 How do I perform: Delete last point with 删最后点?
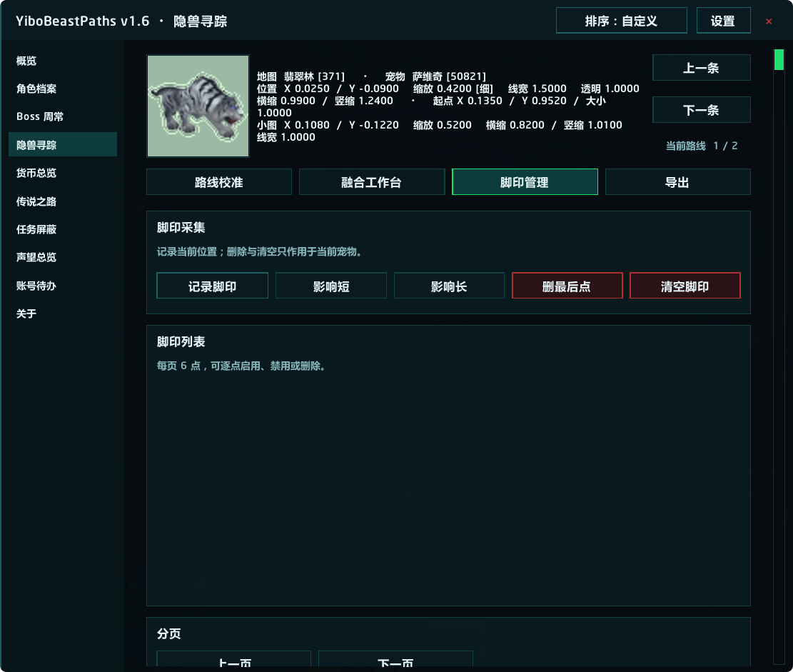tap(567, 286)
